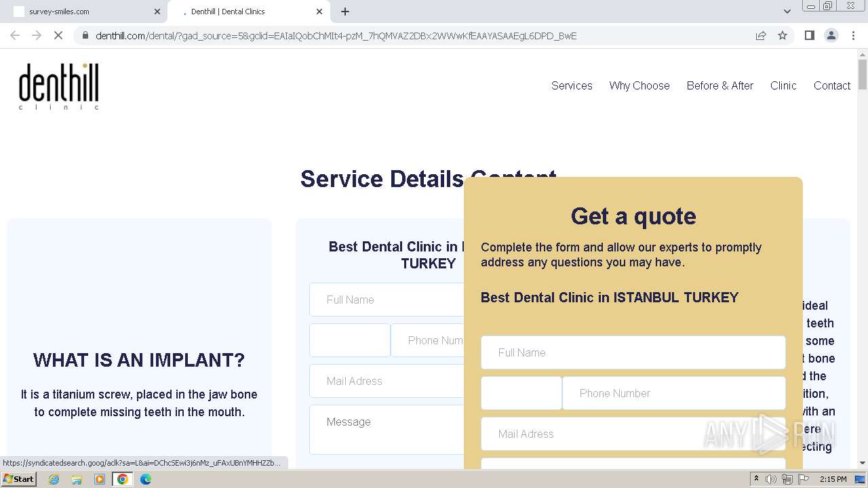Click the Show desktop button
The height and width of the screenshot is (488, 868).
tap(861, 479)
